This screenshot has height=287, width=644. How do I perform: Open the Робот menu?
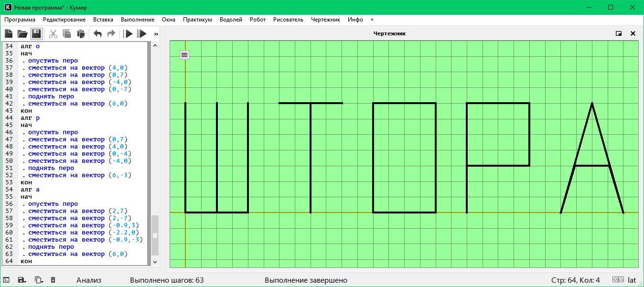point(258,20)
